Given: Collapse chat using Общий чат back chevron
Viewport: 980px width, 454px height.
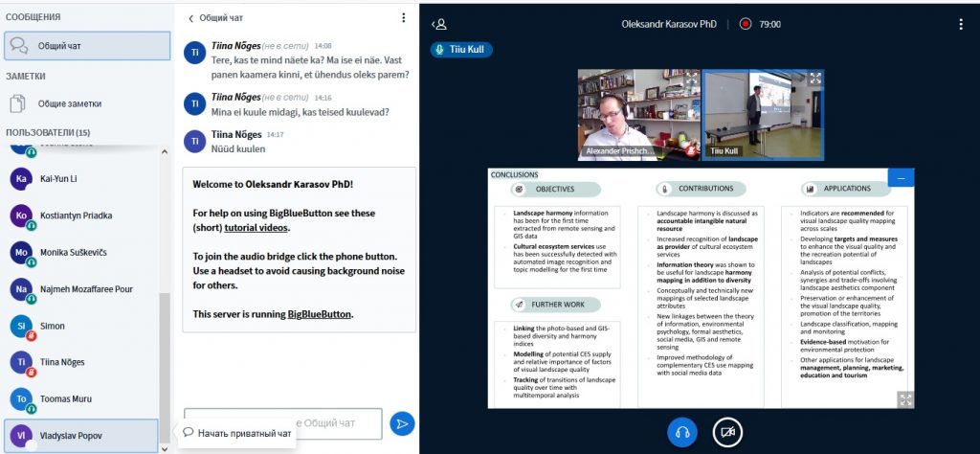Looking at the screenshot, I should [x=191, y=17].
